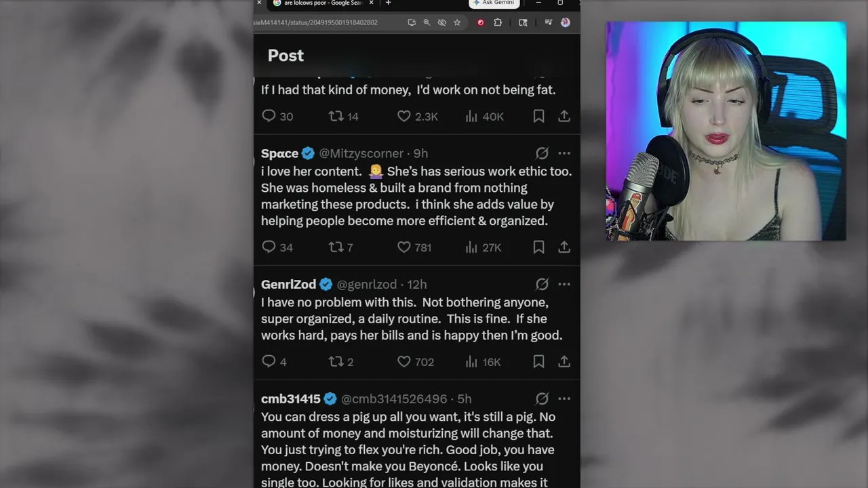Zoom page via magnifier in address bar
The image size is (868, 488).
[427, 22]
